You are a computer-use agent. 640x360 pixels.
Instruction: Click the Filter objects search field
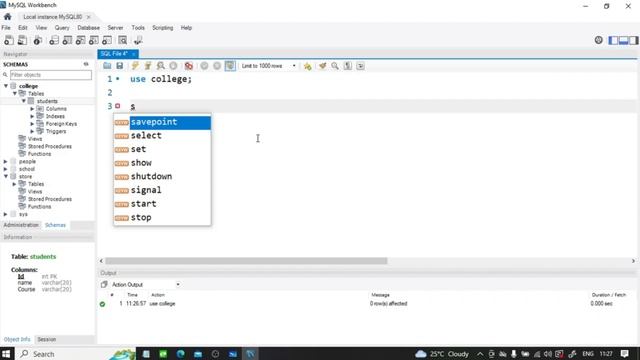pos(51,75)
